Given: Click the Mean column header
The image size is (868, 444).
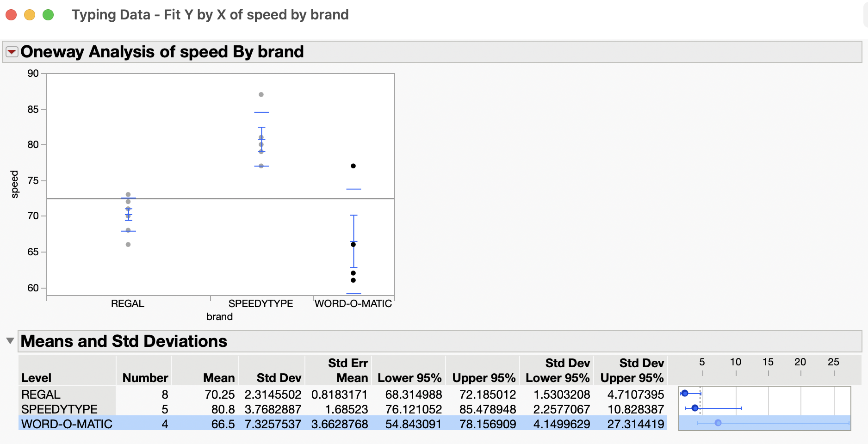Looking at the screenshot, I should [x=221, y=378].
